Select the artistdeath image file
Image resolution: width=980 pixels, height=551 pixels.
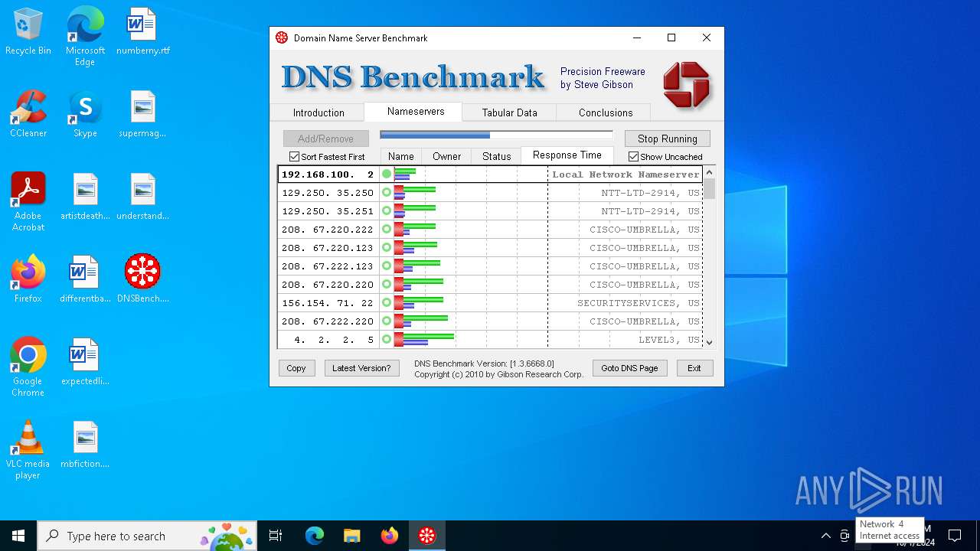85,197
